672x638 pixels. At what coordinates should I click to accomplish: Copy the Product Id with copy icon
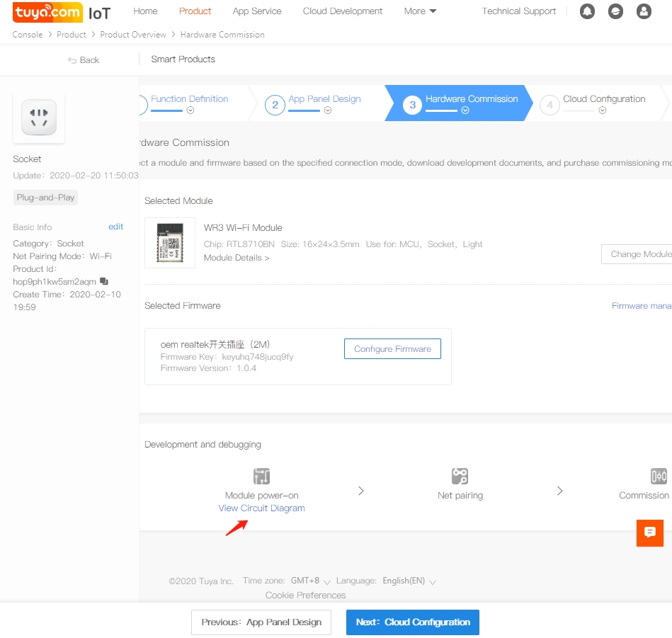click(x=104, y=281)
